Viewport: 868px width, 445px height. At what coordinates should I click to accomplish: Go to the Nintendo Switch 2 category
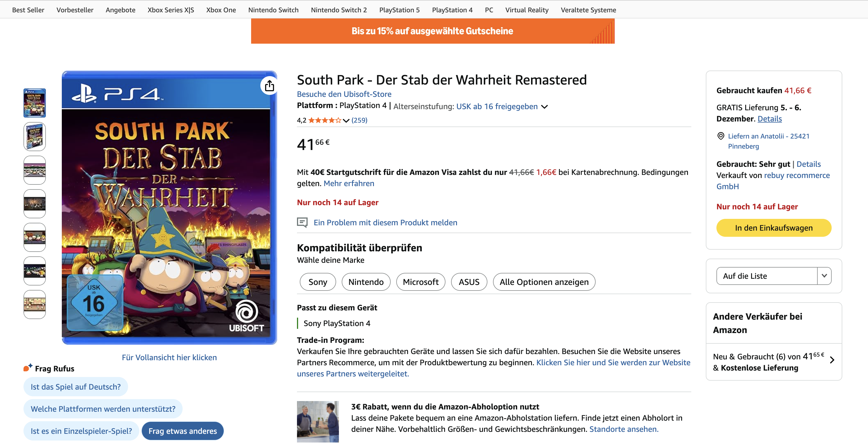point(339,10)
